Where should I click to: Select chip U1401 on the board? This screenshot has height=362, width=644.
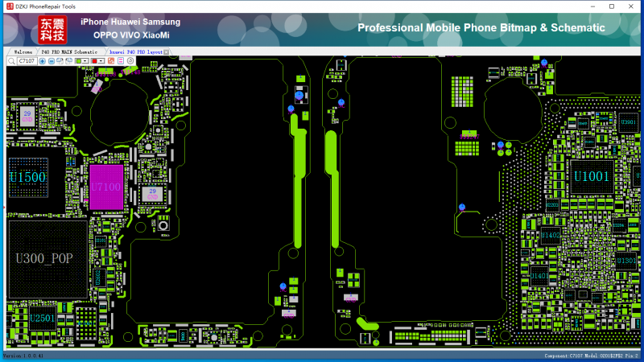tap(539, 276)
